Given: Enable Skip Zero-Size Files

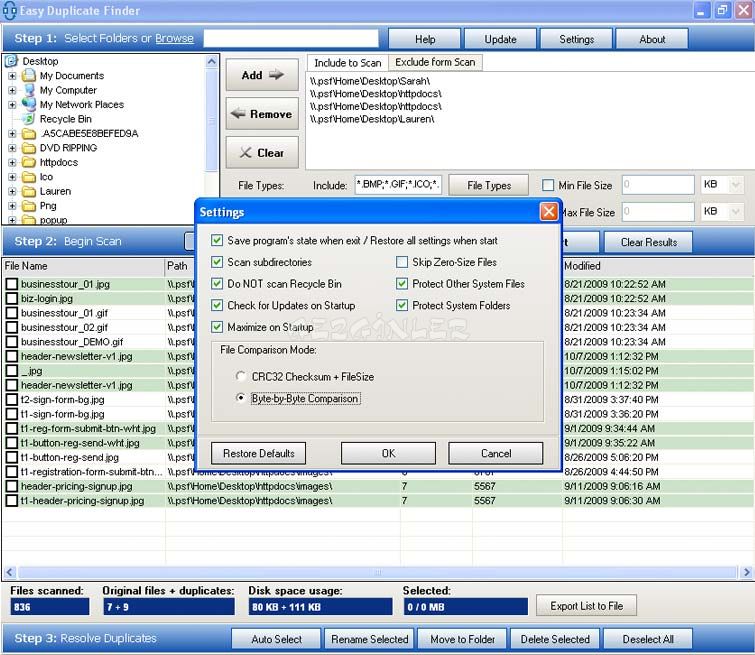Looking at the screenshot, I should [x=402, y=262].
